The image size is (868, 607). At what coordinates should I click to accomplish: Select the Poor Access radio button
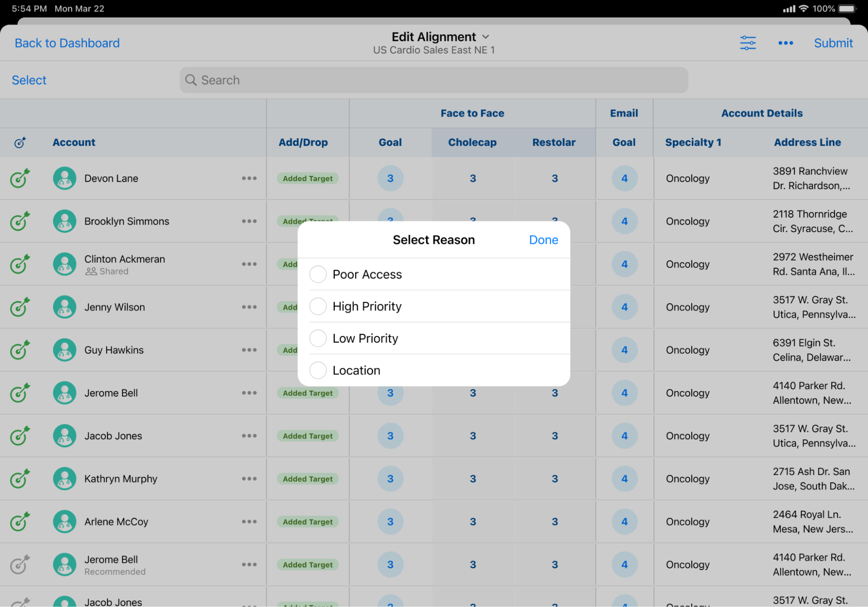pos(318,274)
